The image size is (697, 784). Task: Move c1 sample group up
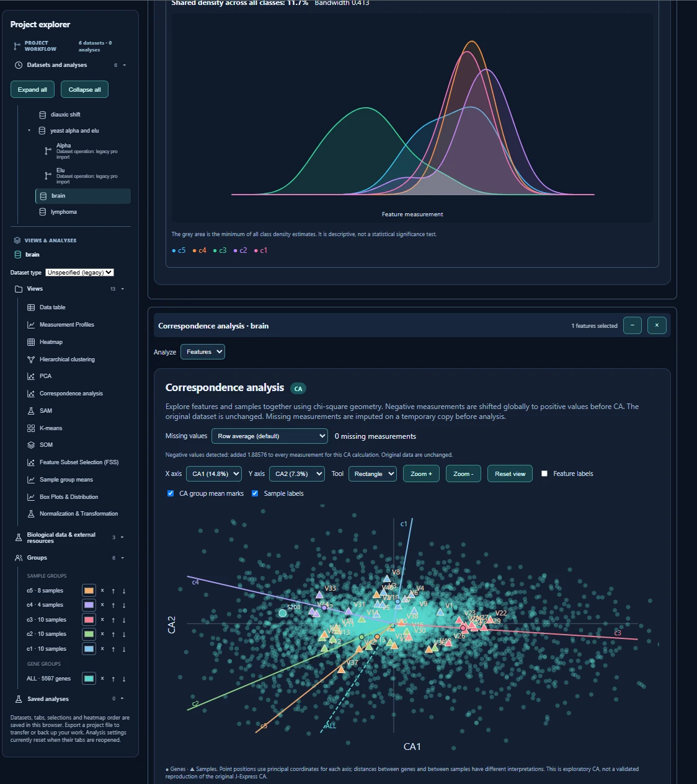113,649
